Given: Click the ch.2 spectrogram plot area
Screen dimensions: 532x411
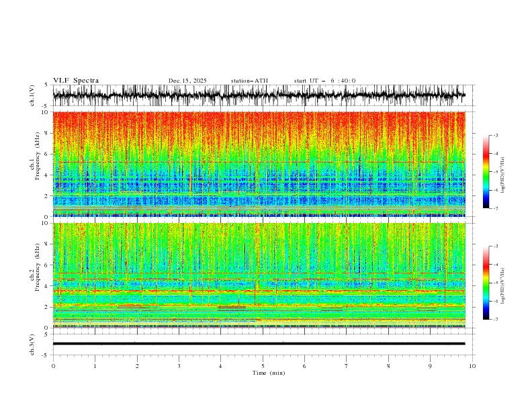Looking at the screenshot, I should [x=259, y=275].
